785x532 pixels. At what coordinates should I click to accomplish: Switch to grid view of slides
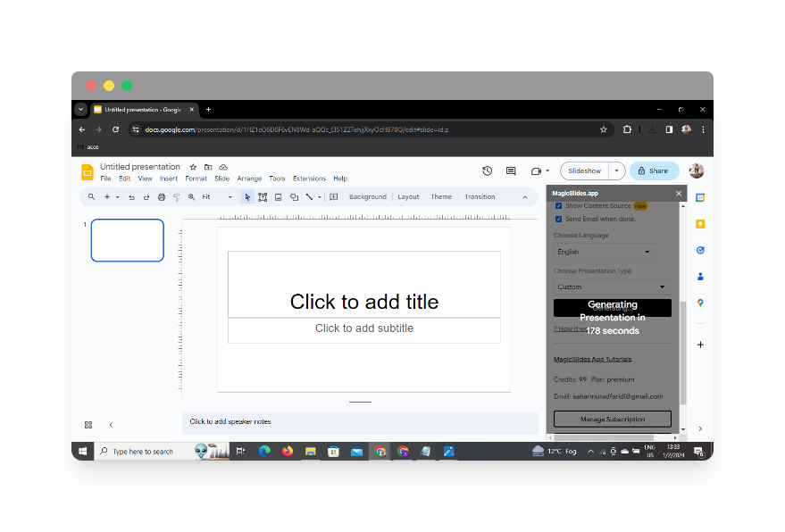point(88,425)
